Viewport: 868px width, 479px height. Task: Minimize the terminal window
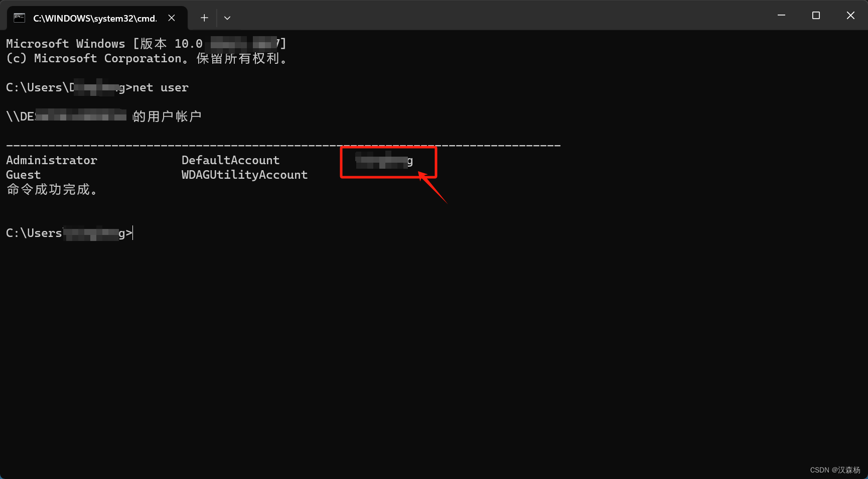781,16
